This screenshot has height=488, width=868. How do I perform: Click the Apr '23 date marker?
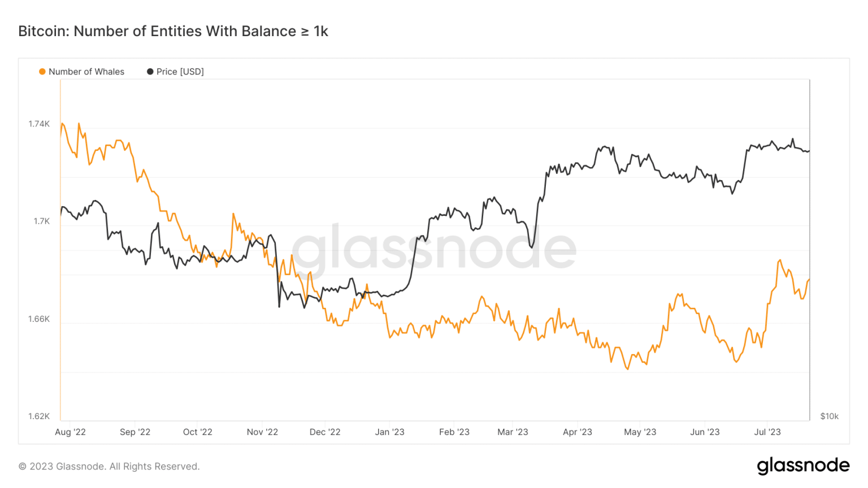coord(578,432)
